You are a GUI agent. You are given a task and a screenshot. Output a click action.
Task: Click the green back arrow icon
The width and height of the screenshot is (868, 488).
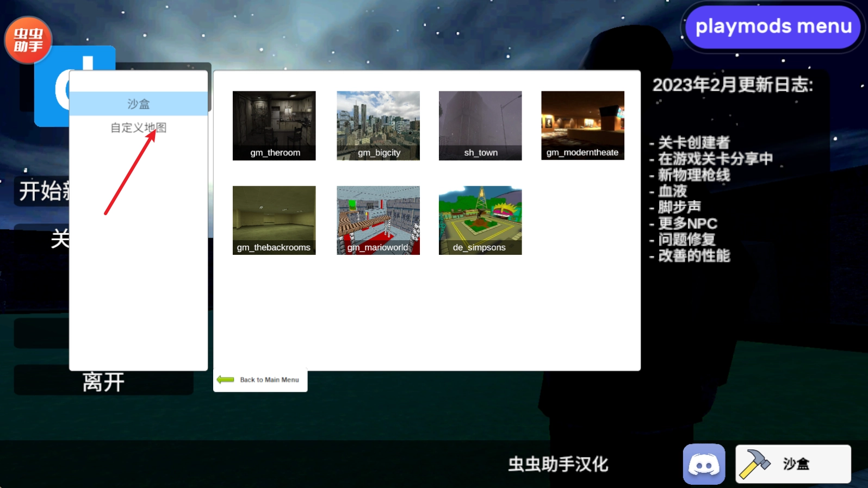click(225, 380)
